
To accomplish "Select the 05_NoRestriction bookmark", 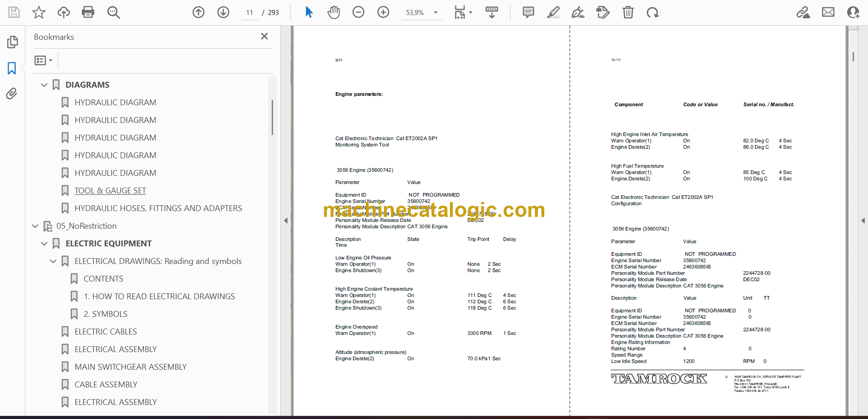I will (86, 226).
